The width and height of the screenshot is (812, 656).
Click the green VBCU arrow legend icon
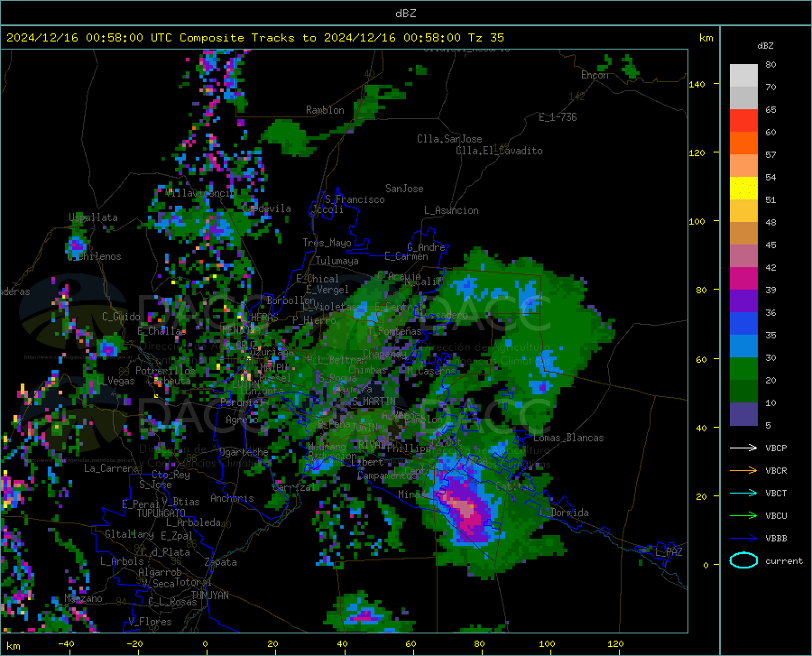[x=743, y=515]
